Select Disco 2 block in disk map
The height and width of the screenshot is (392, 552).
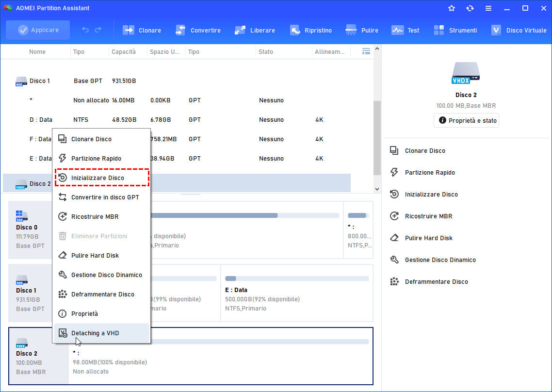[39, 356]
